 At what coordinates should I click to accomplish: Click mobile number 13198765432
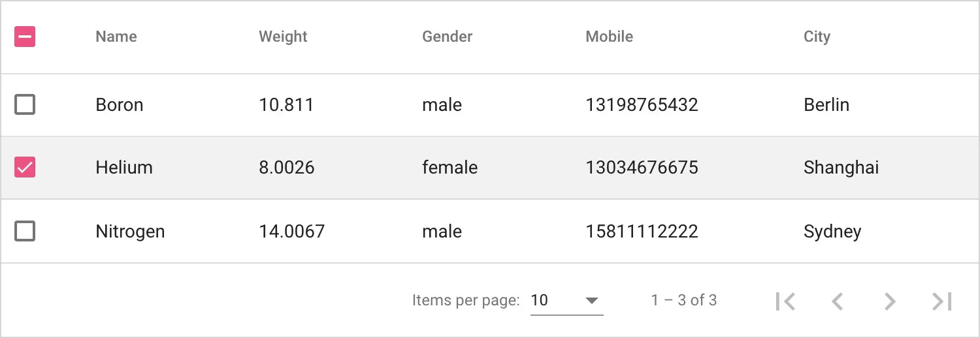[642, 105]
